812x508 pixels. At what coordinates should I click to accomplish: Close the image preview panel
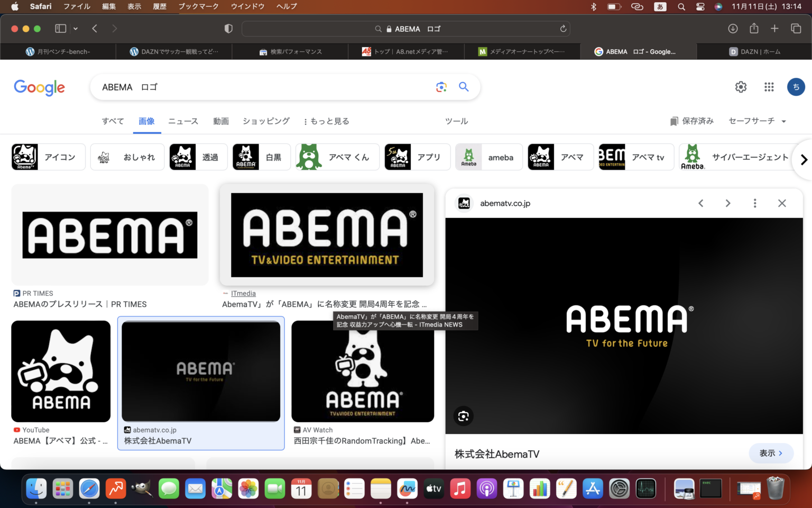(782, 203)
